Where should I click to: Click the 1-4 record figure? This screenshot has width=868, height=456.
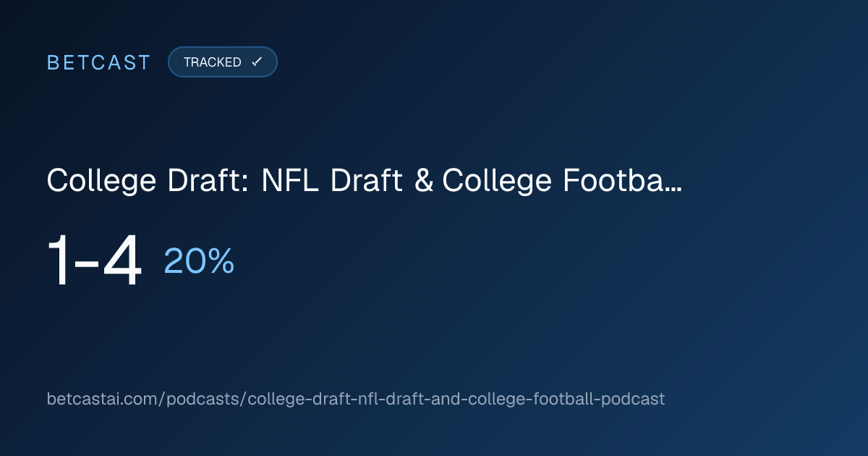coord(94,261)
